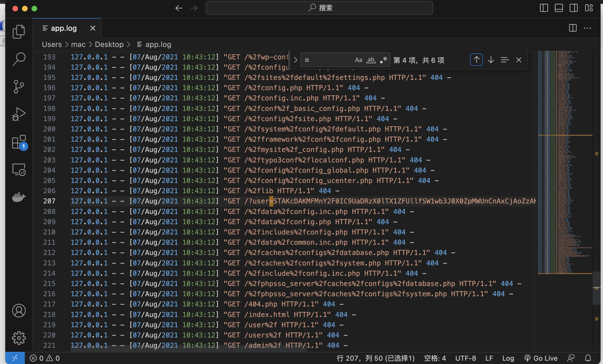Go to previous match in find widget
The image size is (603, 364).
476,60
